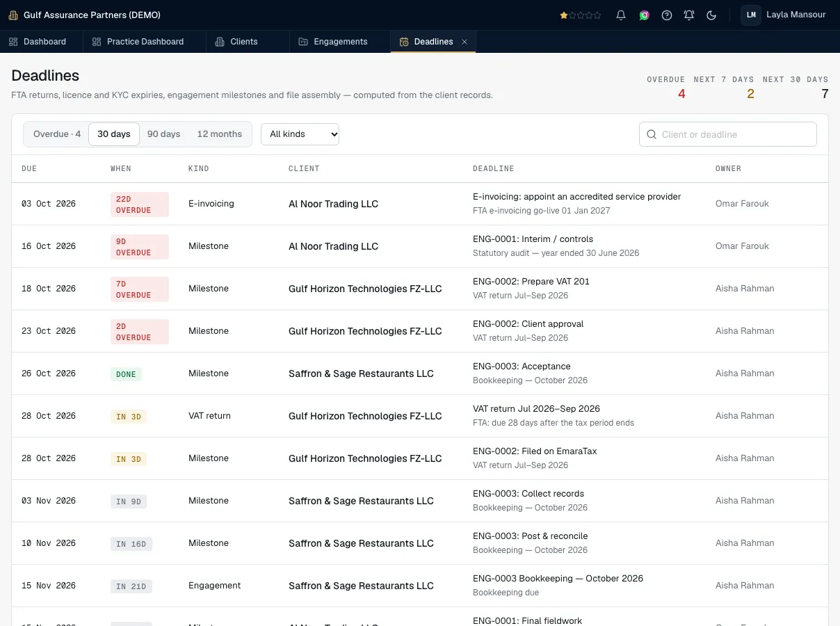Screen dimensions: 840x626
Task: Click the first gold star rating
Action: point(564,15)
